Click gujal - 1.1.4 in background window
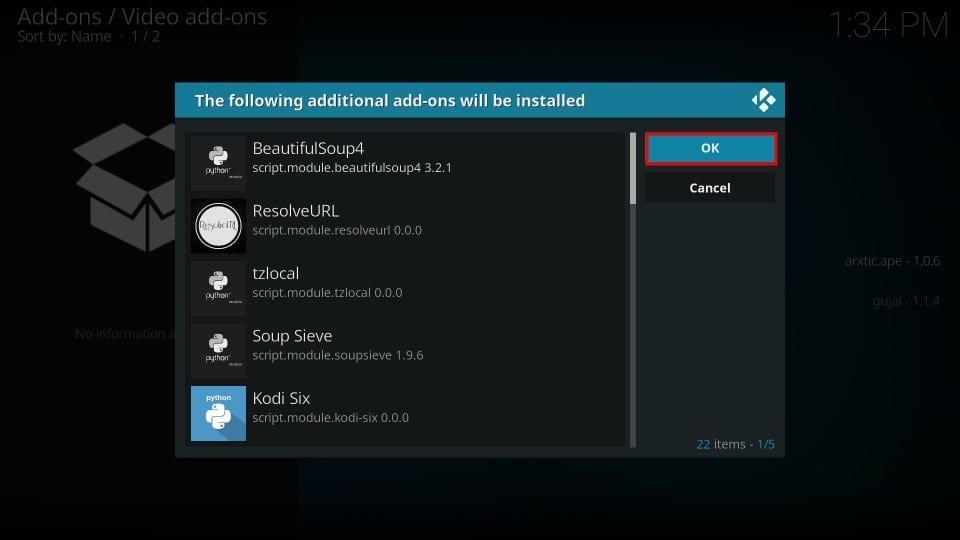The width and height of the screenshot is (960, 540). pyautogui.click(x=906, y=301)
